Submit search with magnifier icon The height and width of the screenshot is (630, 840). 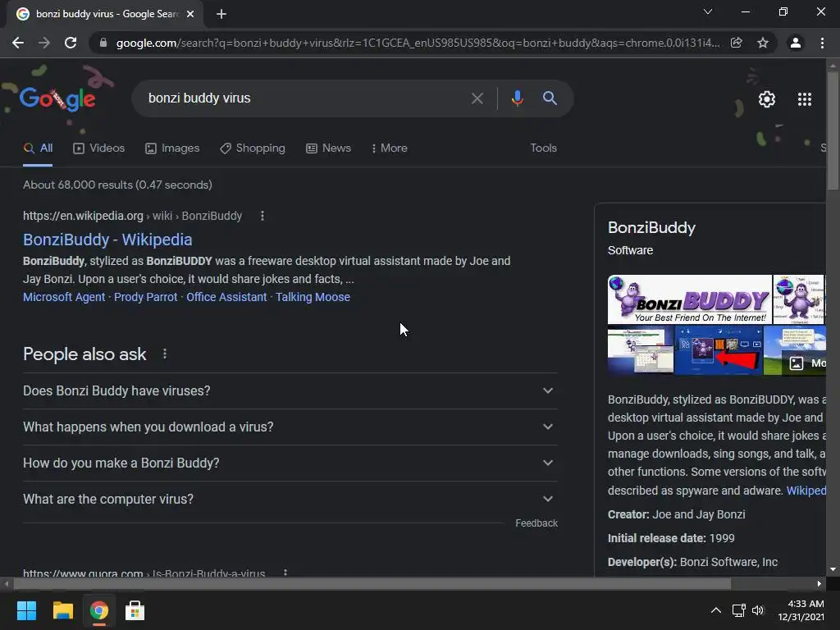pos(550,98)
